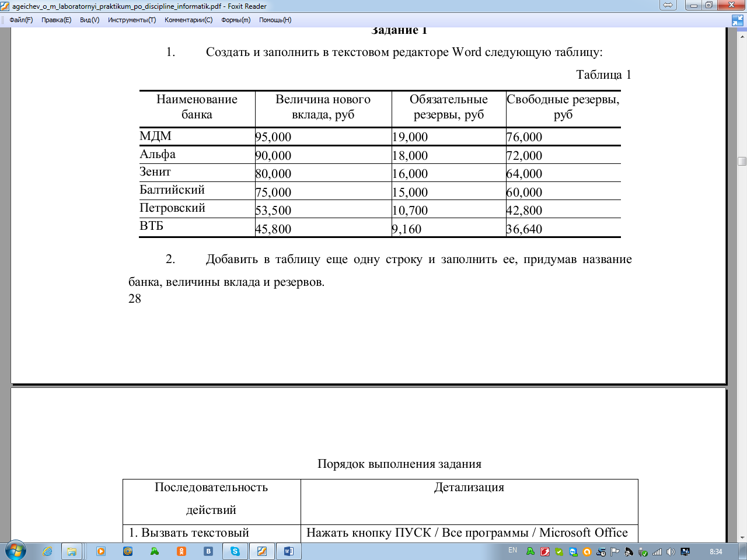Screen dimensions: 747x560
Task: Click the 'Таблица 1' caption
Action: pyautogui.click(x=603, y=75)
